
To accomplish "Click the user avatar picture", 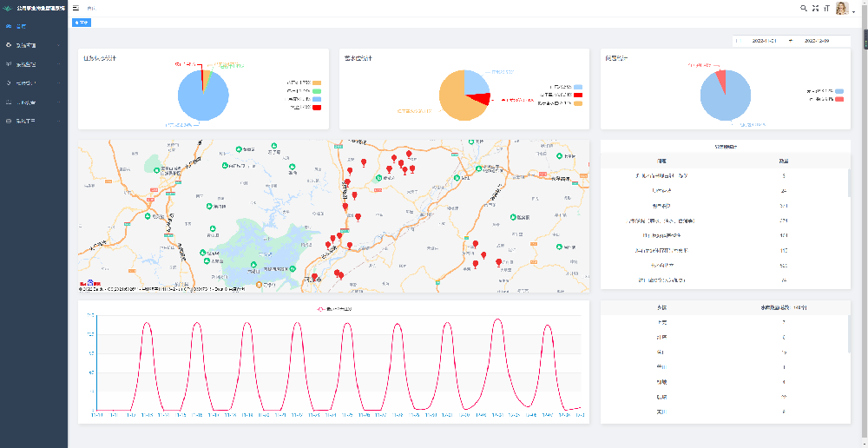I will 841,8.
